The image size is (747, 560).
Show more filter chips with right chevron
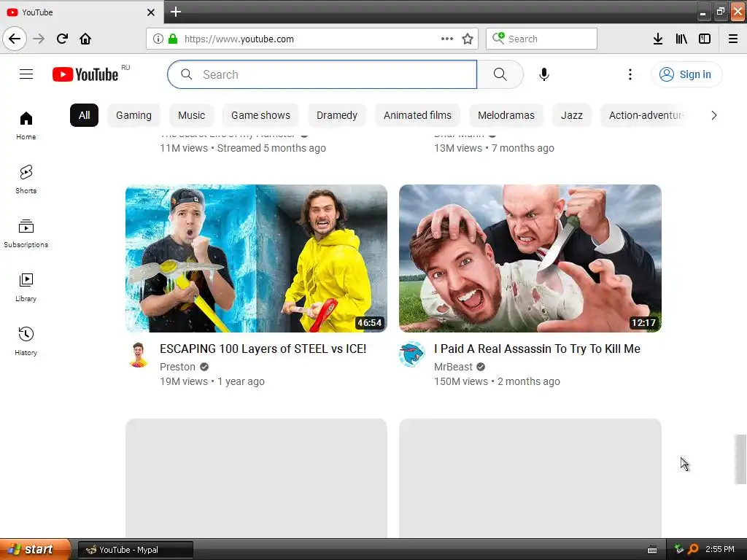[x=713, y=115]
